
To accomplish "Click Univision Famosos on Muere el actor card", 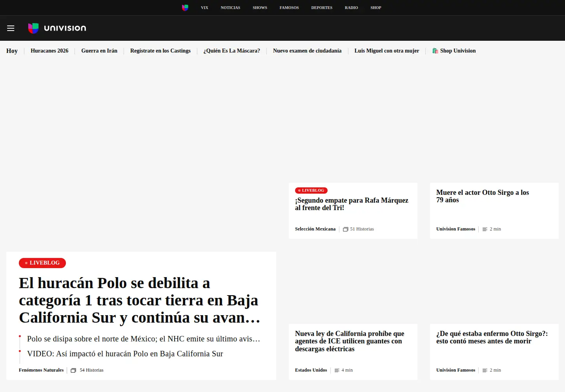I will [x=456, y=229].
